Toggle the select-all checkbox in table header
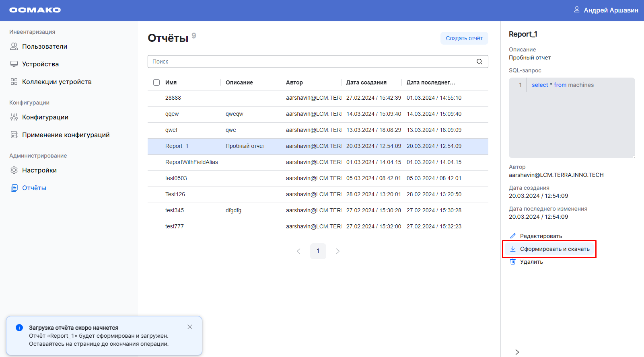Image resolution: width=644 pixels, height=357 pixels. click(156, 82)
